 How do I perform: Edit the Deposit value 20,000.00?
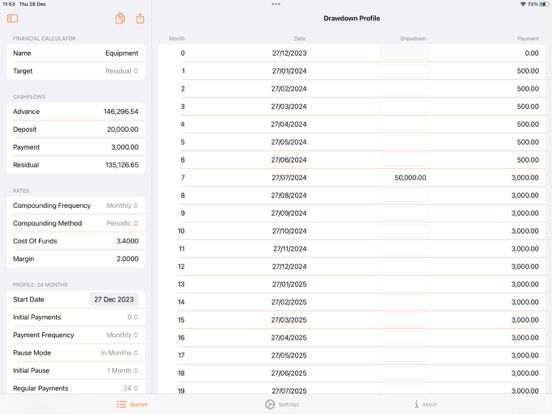click(123, 129)
